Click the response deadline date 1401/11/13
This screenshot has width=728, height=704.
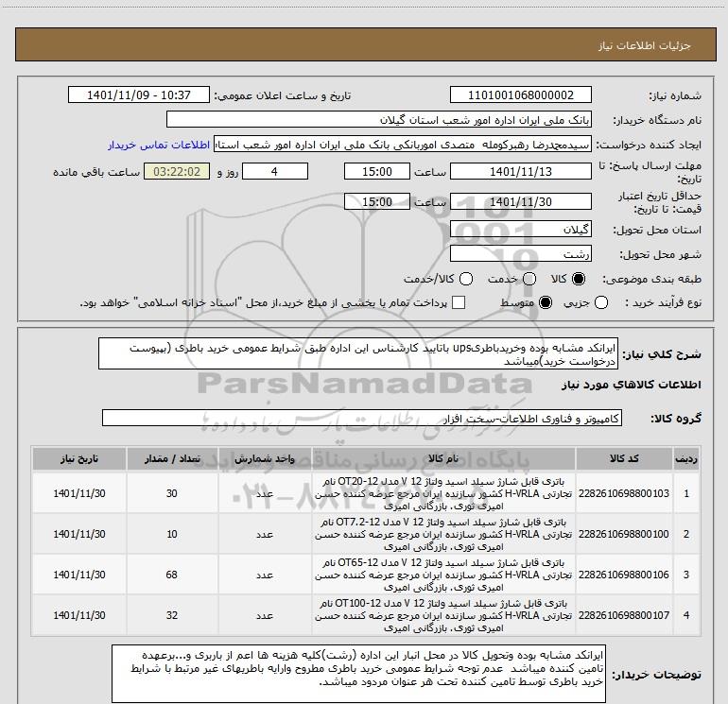point(520,171)
